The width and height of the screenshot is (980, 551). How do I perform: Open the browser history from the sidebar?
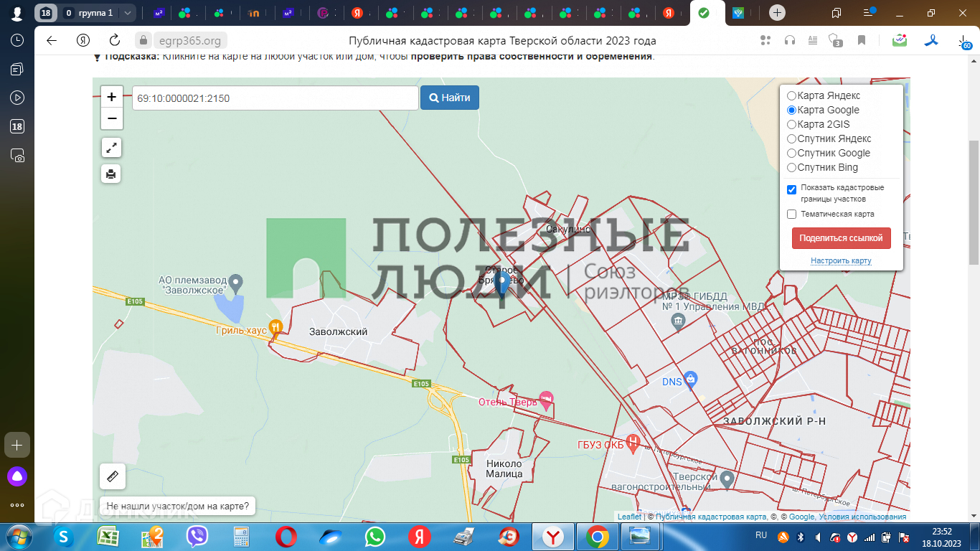coord(17,40)
